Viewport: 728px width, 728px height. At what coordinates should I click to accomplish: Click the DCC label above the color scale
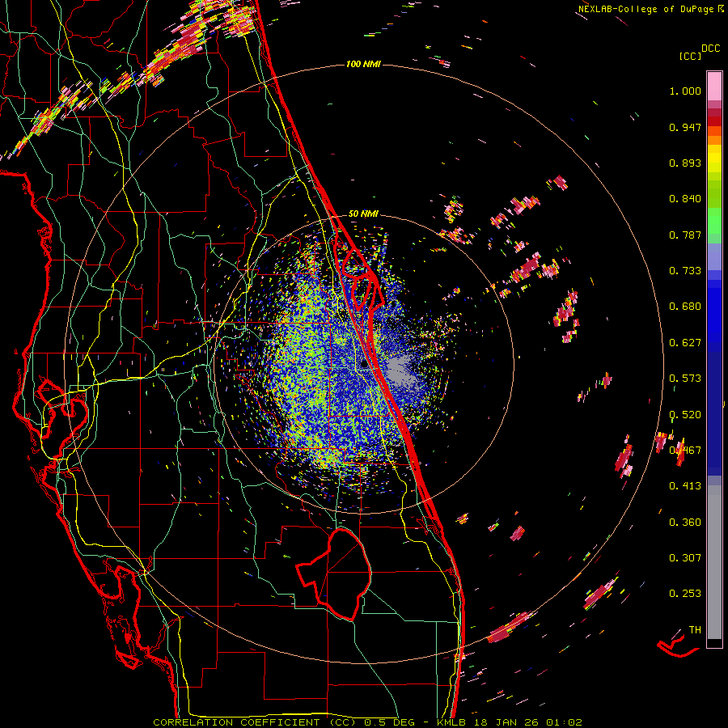711,49
